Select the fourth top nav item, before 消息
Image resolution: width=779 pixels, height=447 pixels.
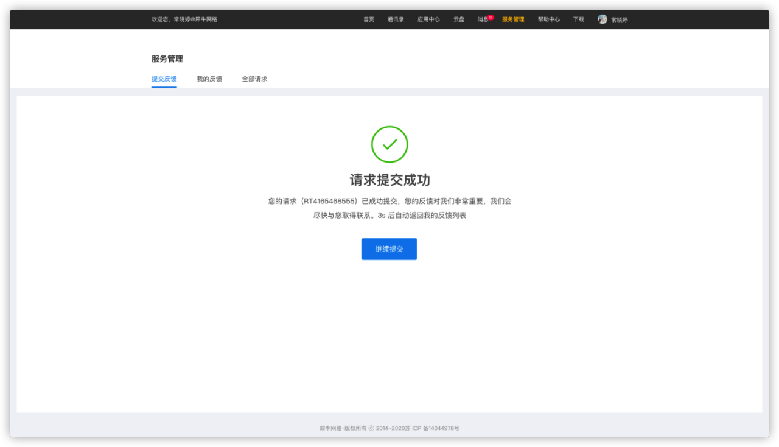point(459,19)
